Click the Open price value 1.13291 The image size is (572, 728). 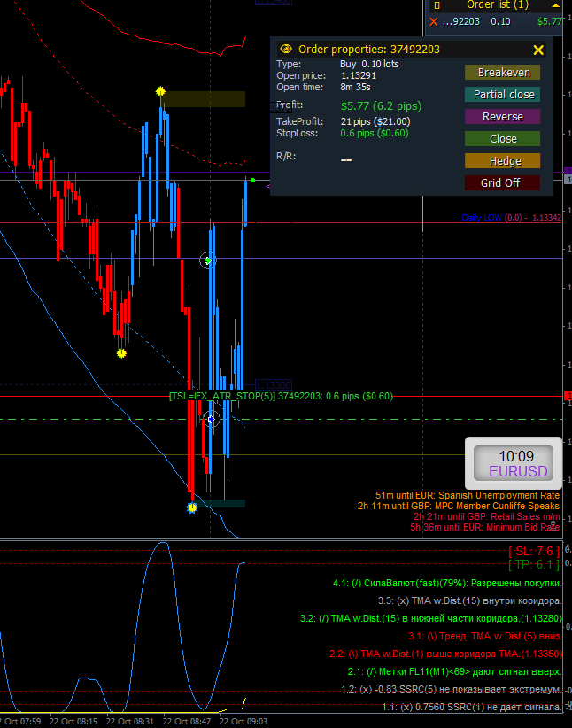point(359,75)
